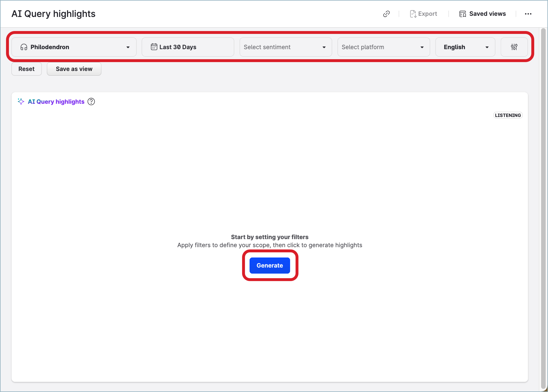Expand the Philodendron topic dropdown arrow
The height and width of the screenshot is (392, 548).
pos(128,47)
